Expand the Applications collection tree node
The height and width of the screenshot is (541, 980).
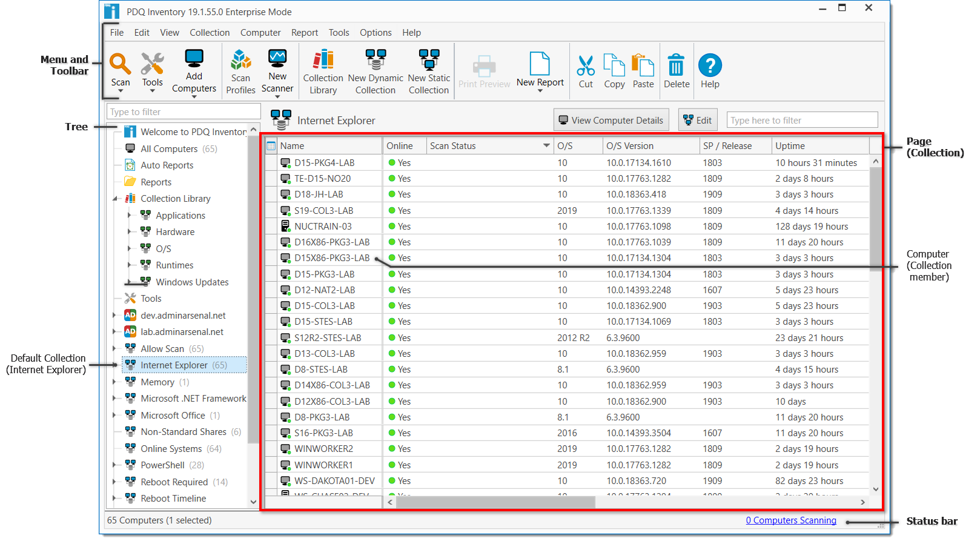point(129,215)
